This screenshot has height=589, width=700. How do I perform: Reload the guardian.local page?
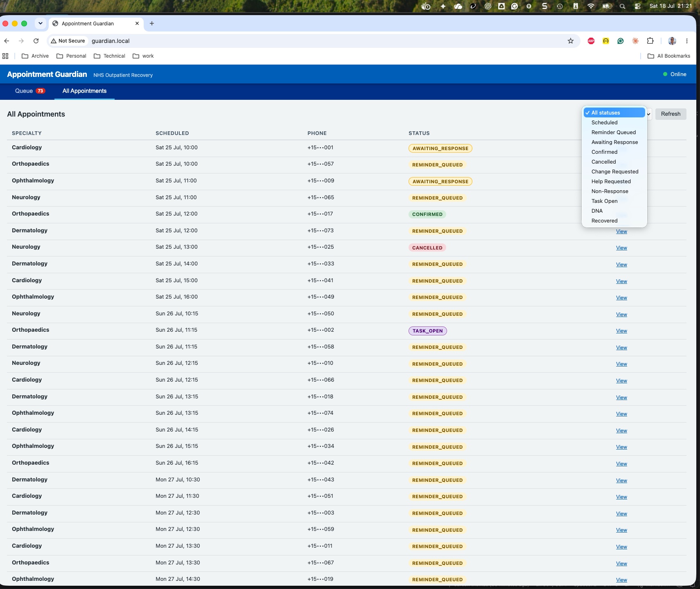tap(36, 41)
